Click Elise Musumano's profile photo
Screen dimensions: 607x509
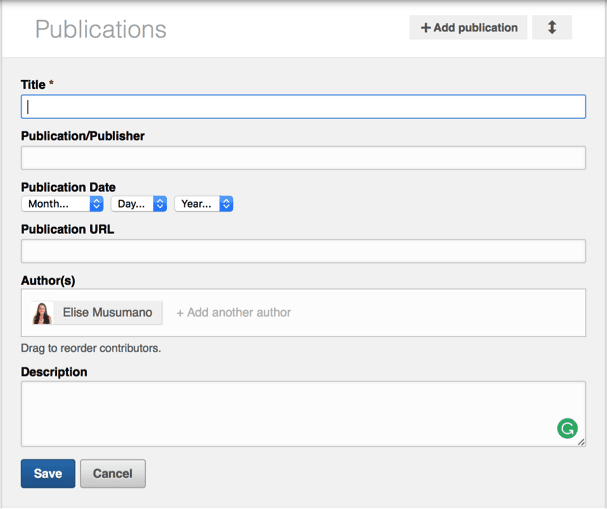pyautogui.click(x=42, y=313)
